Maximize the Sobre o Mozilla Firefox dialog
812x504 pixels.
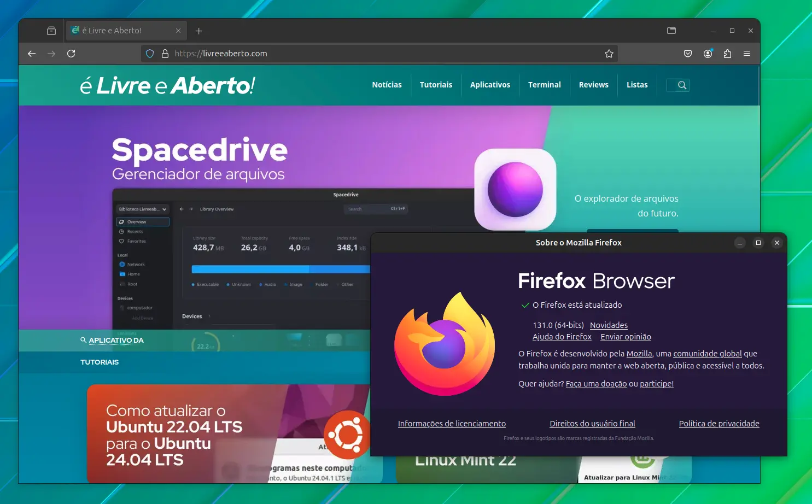coord(758,243)
